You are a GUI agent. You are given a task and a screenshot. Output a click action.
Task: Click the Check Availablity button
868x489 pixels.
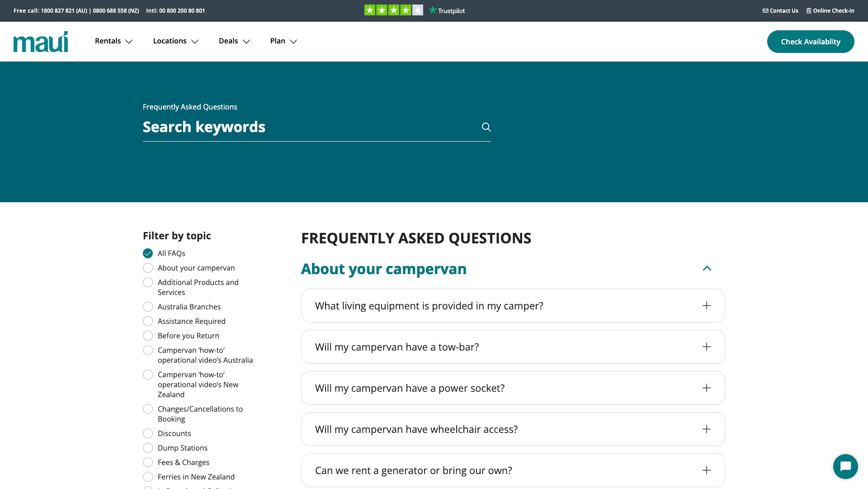click(811, 42)
